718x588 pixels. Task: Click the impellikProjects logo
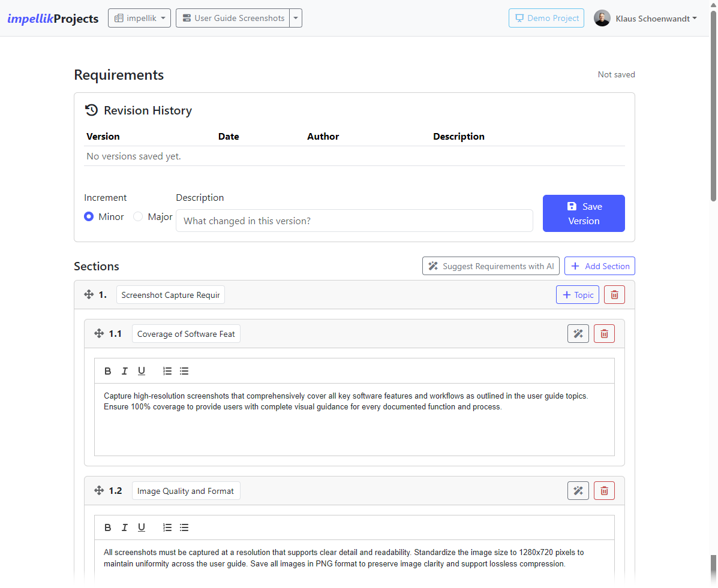[53, 19]
